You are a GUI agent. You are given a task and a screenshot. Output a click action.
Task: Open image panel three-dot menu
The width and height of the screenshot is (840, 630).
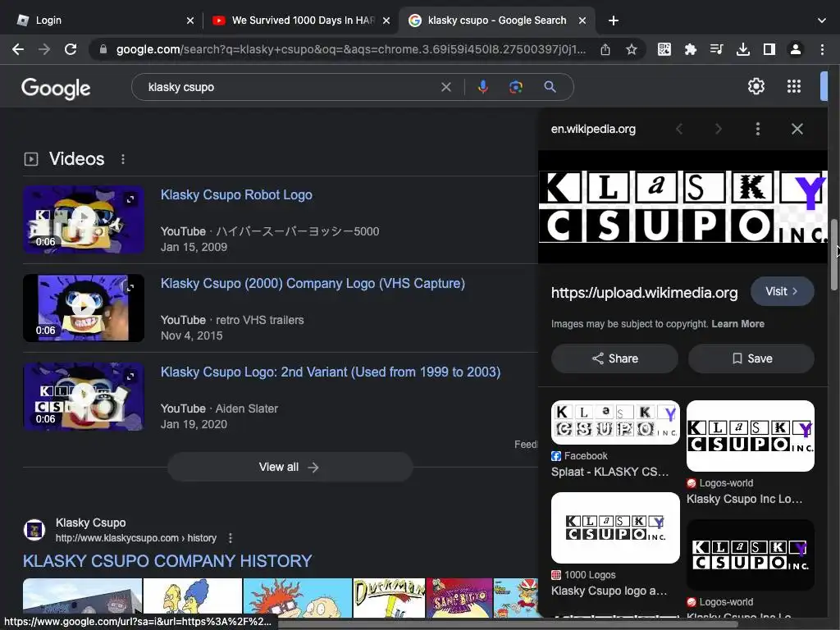757,129
